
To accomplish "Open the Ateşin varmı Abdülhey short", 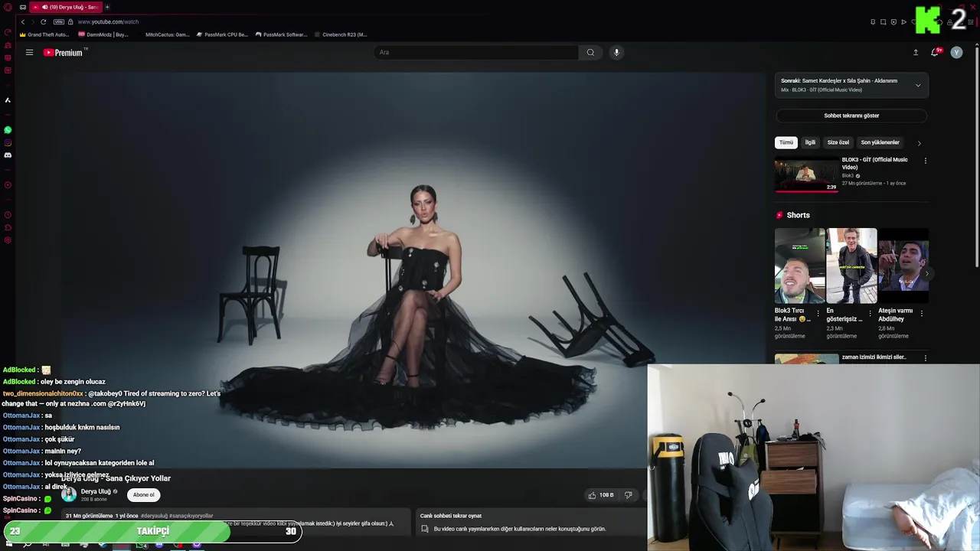I will click(903, 266).
